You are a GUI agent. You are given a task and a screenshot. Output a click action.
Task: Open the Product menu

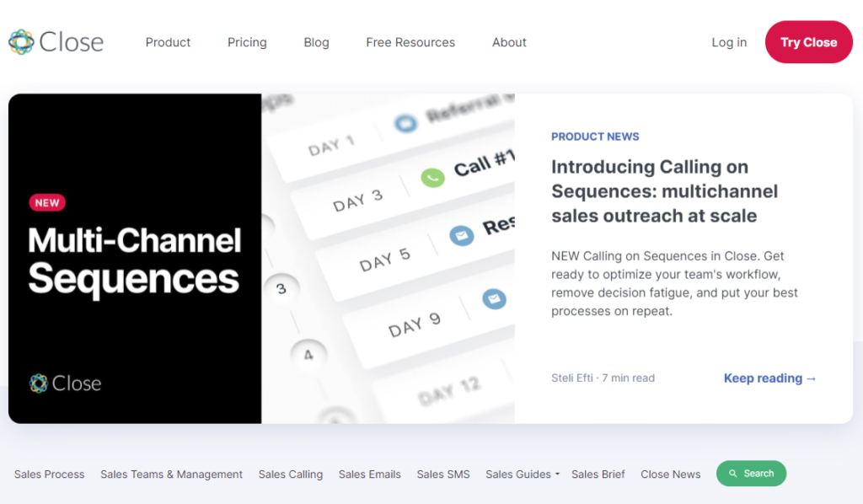coord(168,42)
